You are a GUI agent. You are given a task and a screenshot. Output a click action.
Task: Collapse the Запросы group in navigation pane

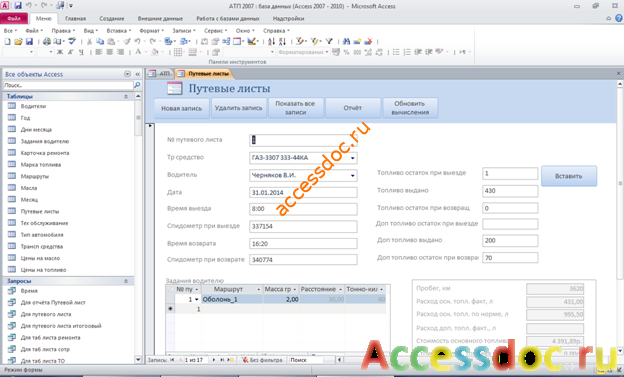[126, 281]
